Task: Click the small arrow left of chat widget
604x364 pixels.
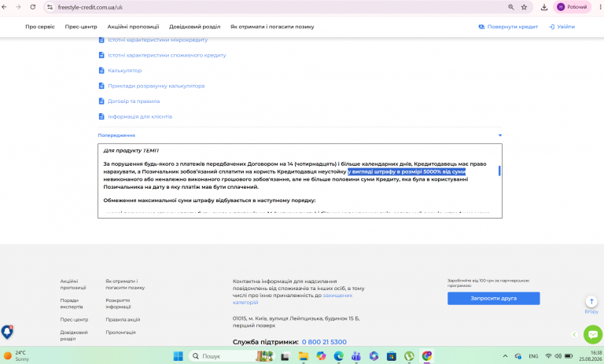Action: 574,334
